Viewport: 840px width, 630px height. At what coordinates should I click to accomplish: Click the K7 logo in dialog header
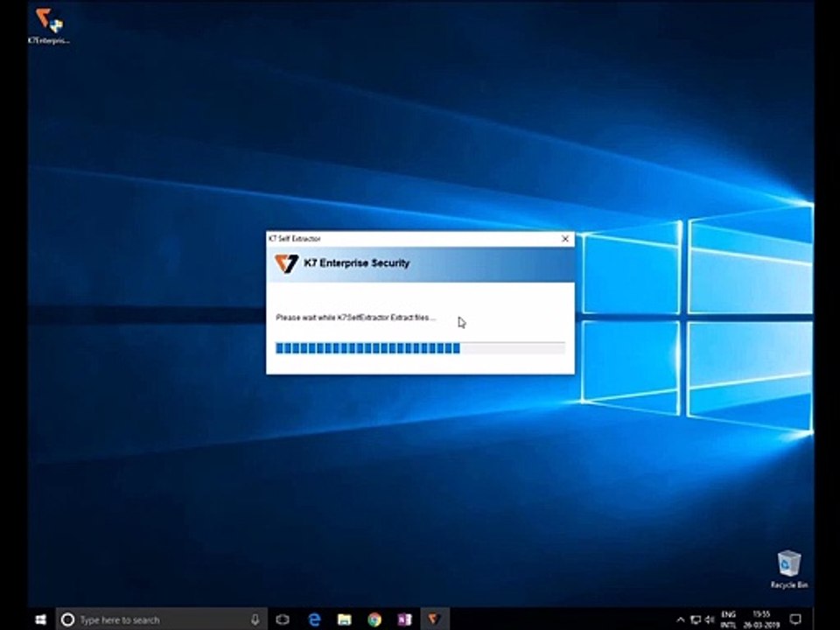pos(286,263)
